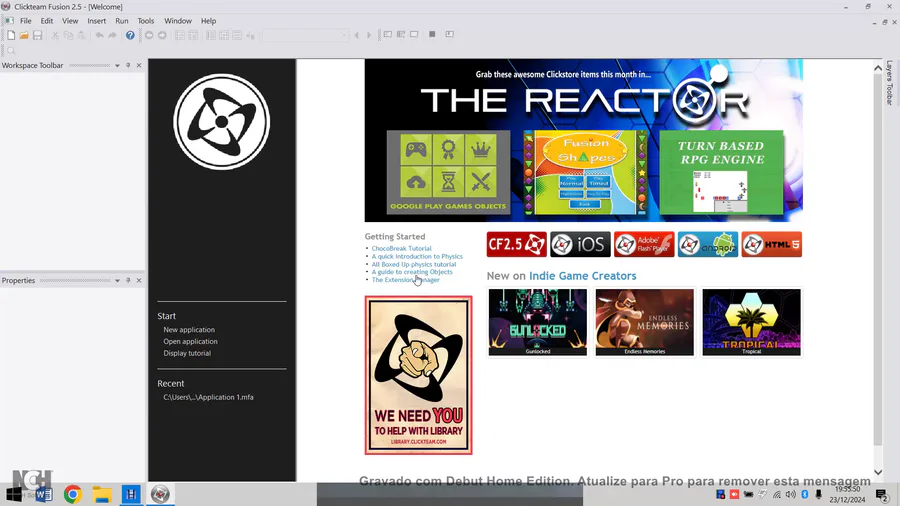
Task: Open the Help menu
Action: 208,21
